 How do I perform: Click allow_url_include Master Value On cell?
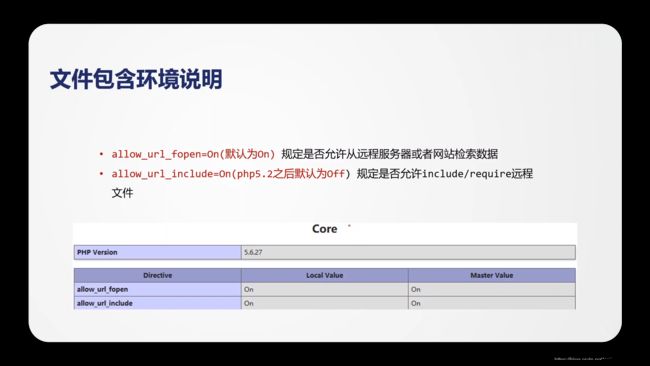(492, 303)
